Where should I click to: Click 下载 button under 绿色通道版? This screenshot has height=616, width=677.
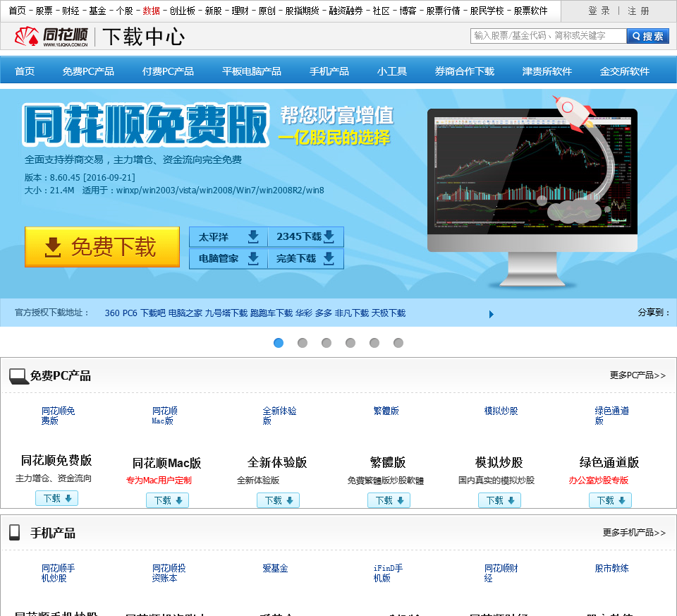coord(611,500)
